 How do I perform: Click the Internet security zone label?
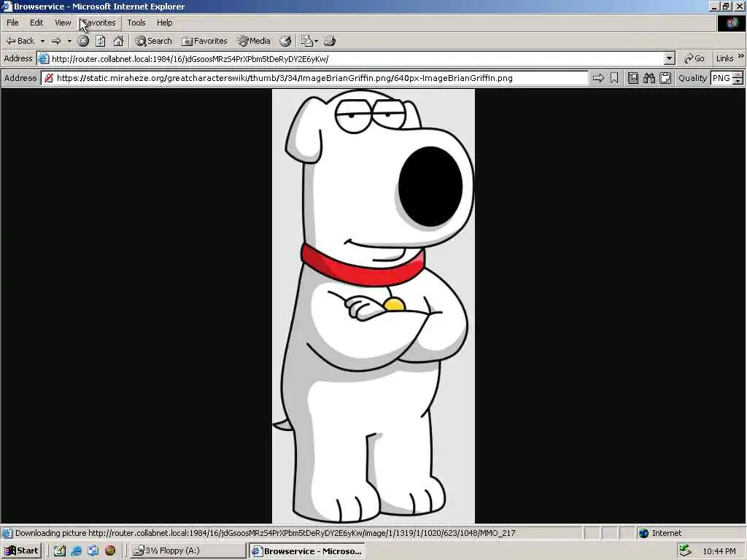click(x=667, y=533)
